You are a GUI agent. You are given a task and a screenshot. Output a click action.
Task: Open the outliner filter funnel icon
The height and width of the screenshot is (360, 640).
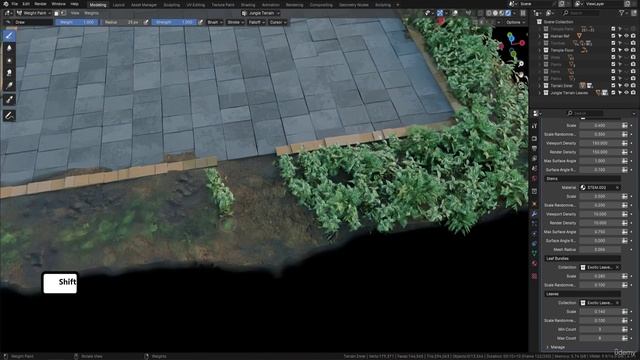[622, 13]
